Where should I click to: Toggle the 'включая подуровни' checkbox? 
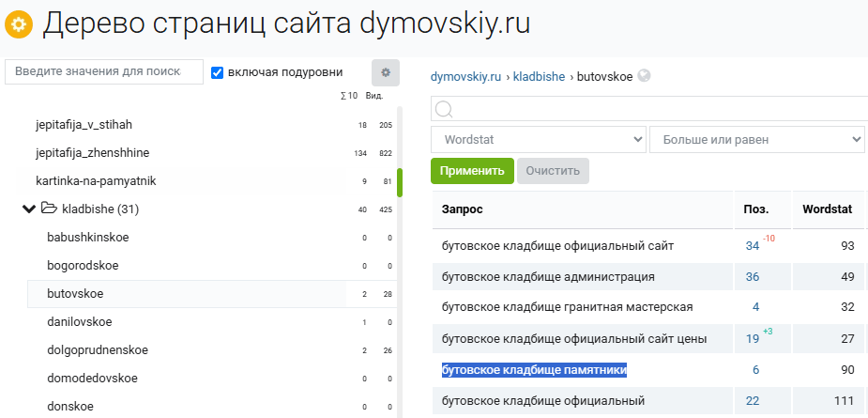[218, 72]
